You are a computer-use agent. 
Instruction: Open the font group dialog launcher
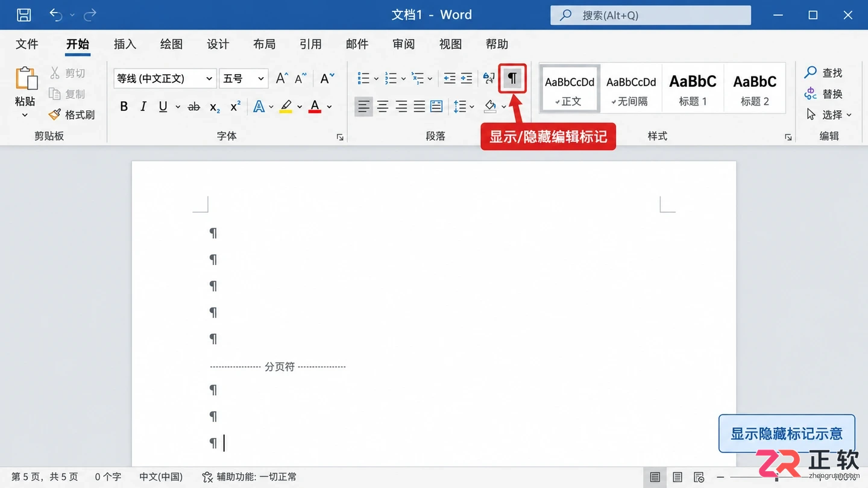[x=340, y=137]
